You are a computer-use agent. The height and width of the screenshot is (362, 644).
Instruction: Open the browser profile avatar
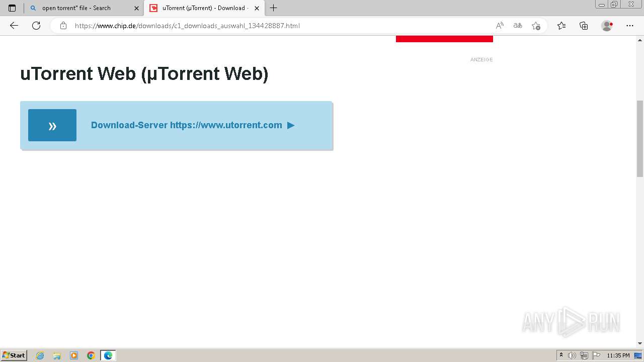pos(607,26)
